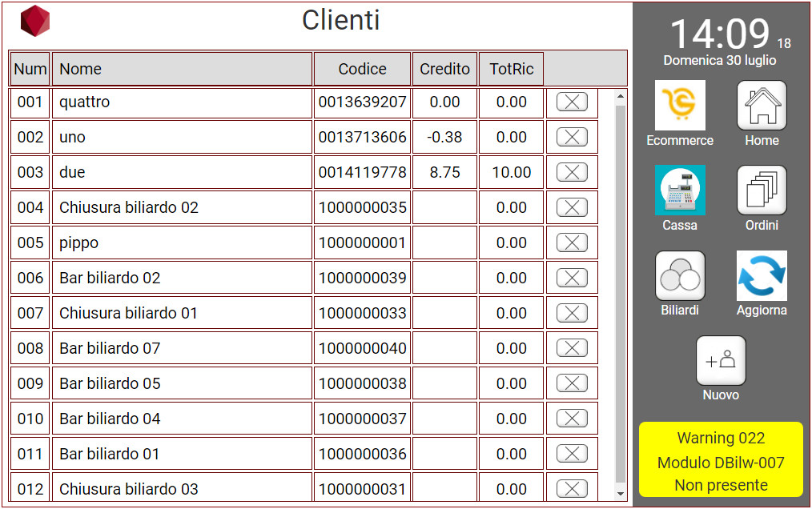Remove the pippo client row
Screen dimensions: 812x509
(572, 242)
